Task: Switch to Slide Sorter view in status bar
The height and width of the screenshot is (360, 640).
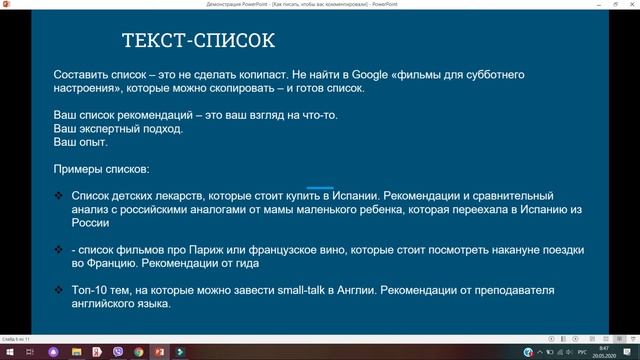Action: coord(606,339)
